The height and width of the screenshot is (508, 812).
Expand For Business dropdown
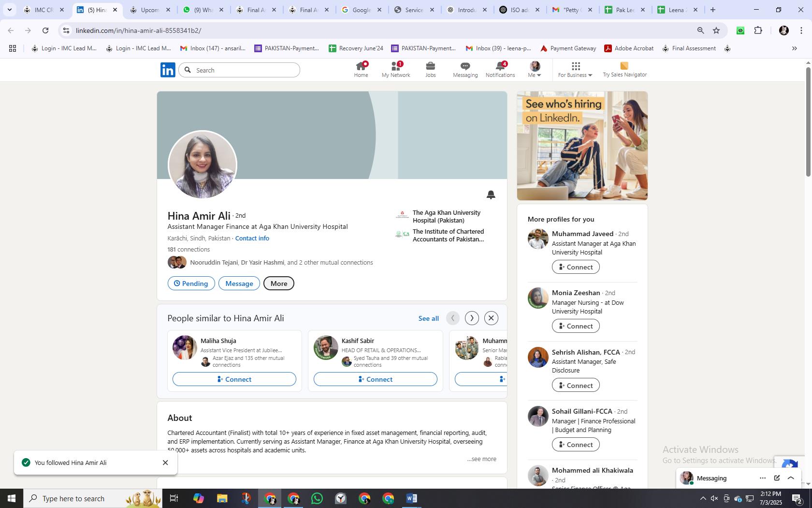pos(575,69)
